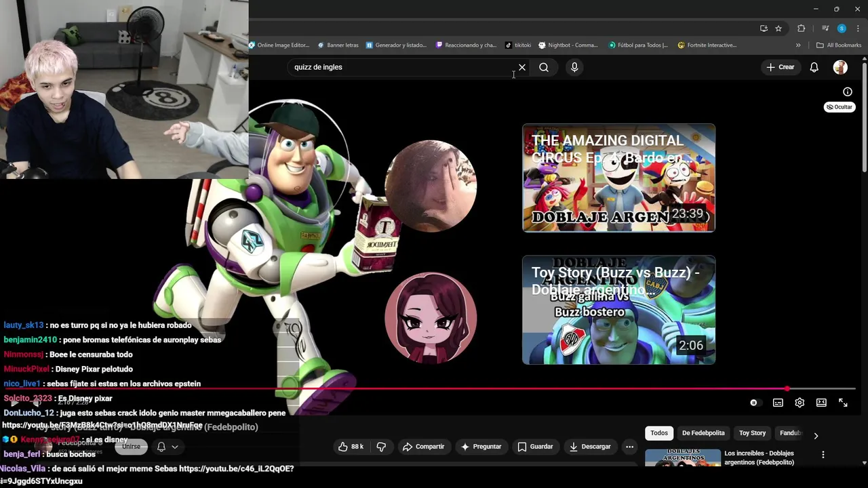
Task: Open YouTube notifications bell
Action: [814, 67]
